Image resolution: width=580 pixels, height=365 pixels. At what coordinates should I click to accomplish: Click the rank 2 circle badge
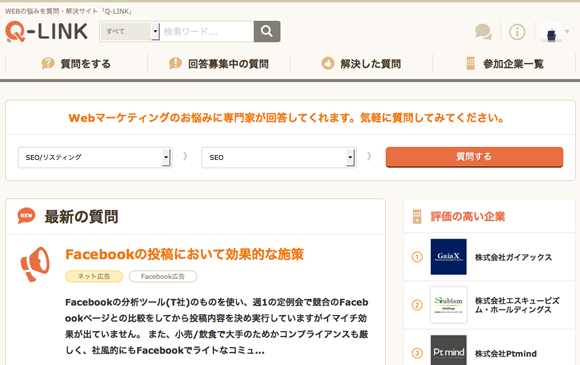(417, 305)
